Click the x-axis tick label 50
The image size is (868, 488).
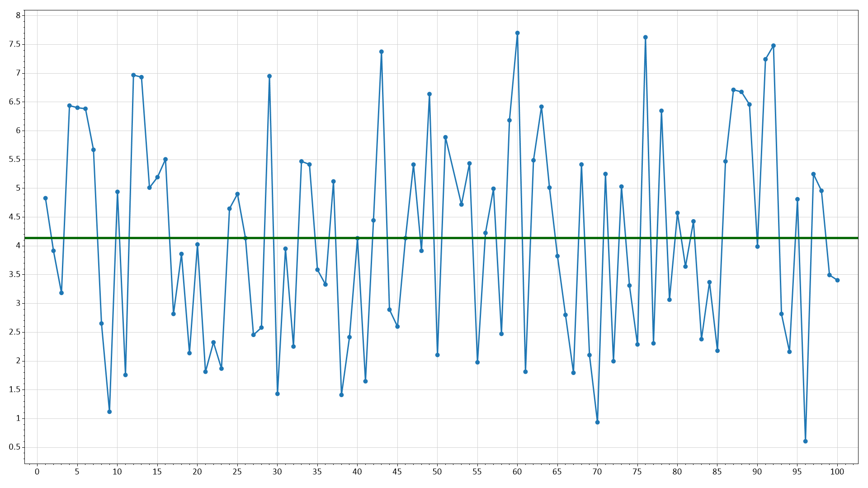(x=437, y=472)
